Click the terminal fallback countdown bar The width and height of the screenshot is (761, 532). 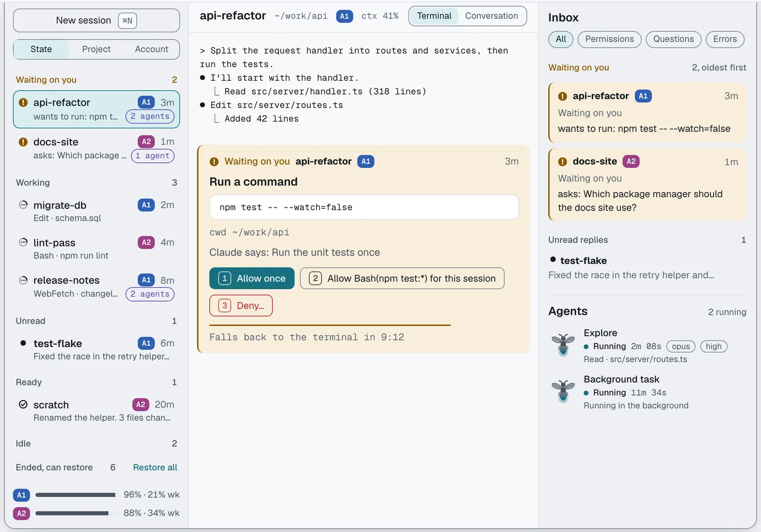point(330,325)
